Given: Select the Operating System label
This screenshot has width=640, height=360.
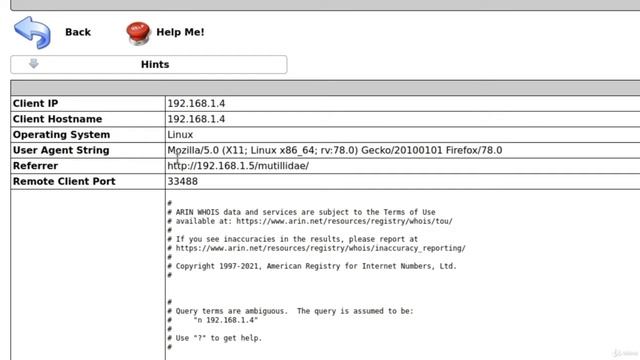Looking at the screenshot, I should [x=61, y=135].
